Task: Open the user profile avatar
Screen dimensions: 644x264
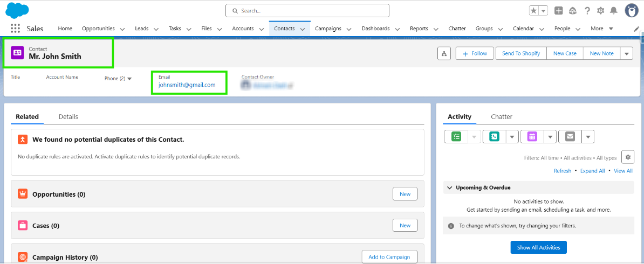Action: 632,11
